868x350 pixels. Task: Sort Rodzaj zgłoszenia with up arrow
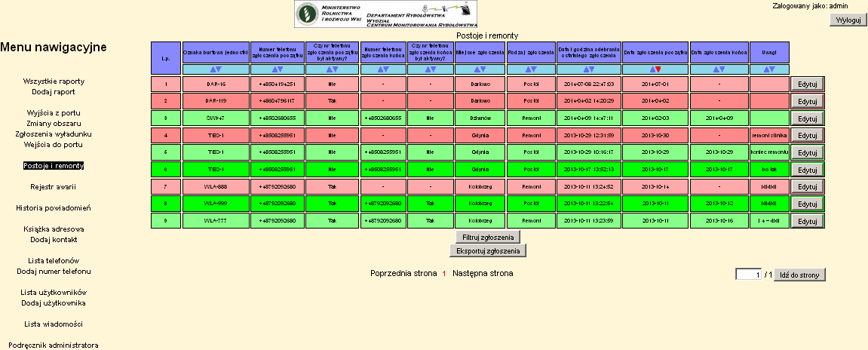[x=528, y=69]
